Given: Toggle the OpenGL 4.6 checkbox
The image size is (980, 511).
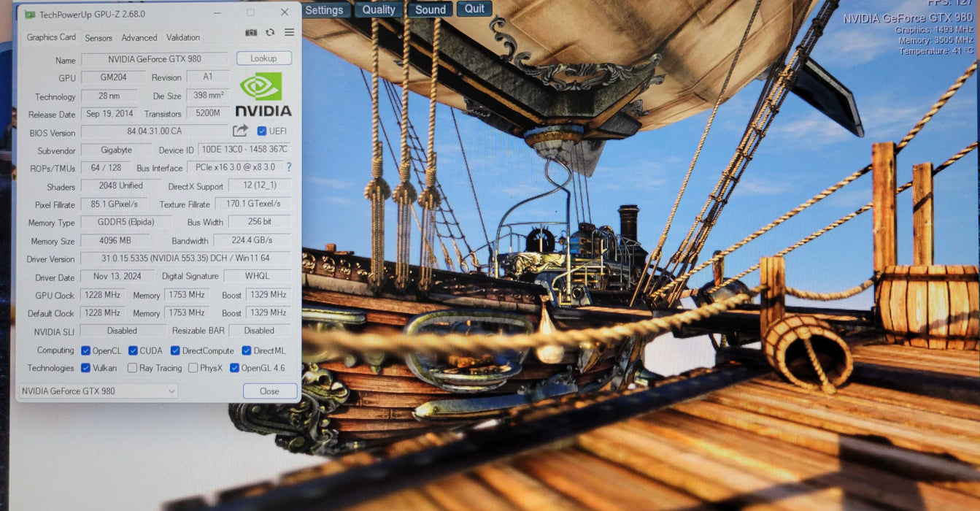Looking at the screenshot, I should [x=234, y=368].
